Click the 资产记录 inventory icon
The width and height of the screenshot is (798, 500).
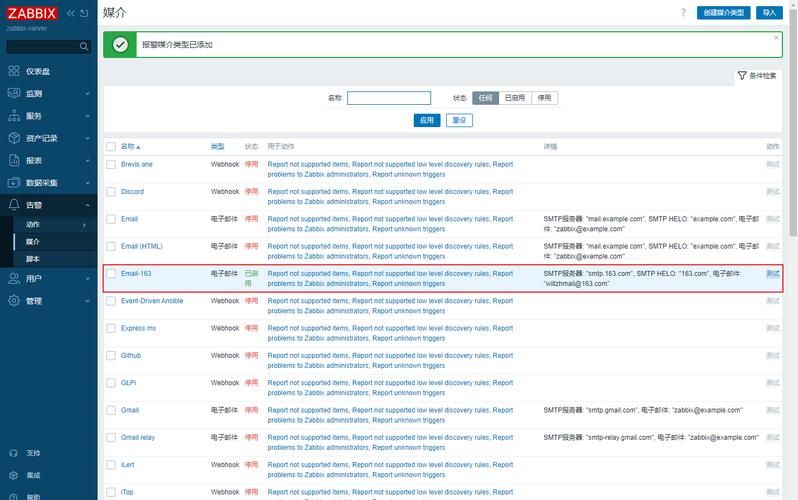click(x=14, y=138)
